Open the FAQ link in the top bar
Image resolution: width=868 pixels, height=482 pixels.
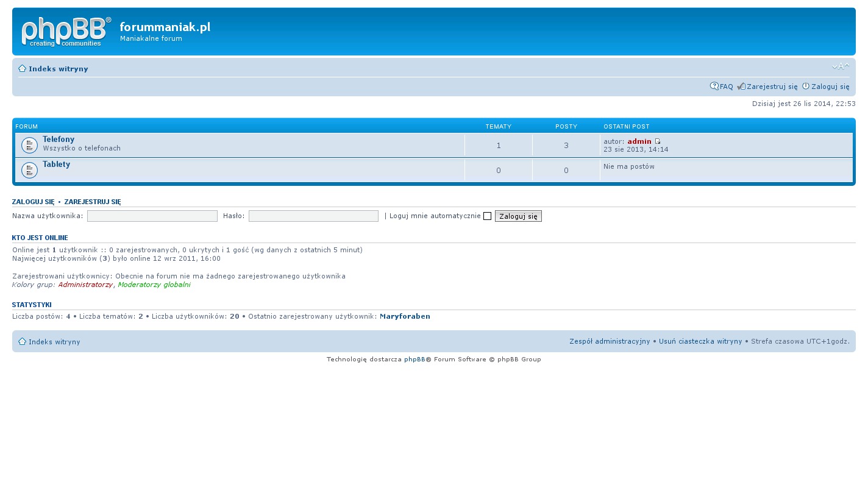point(726,87)
